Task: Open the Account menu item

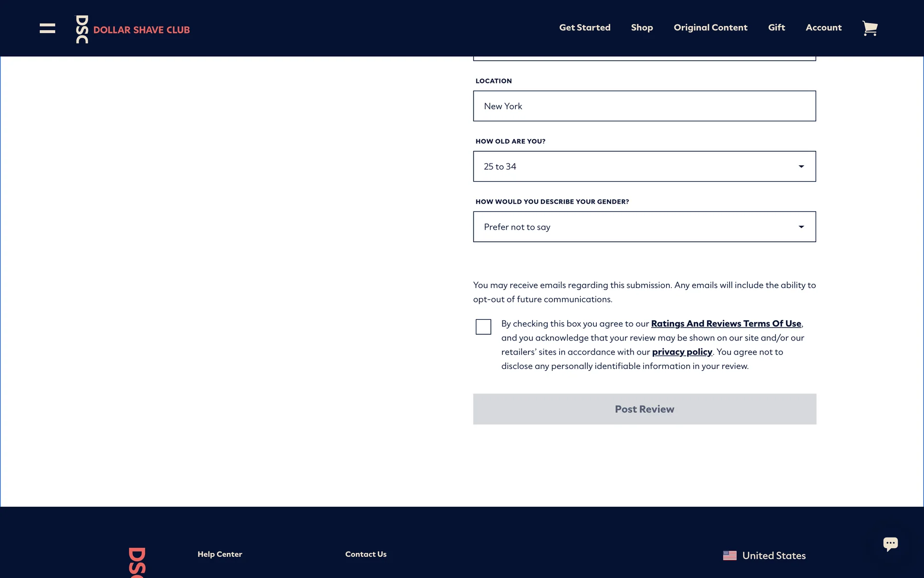Action: 823,28
